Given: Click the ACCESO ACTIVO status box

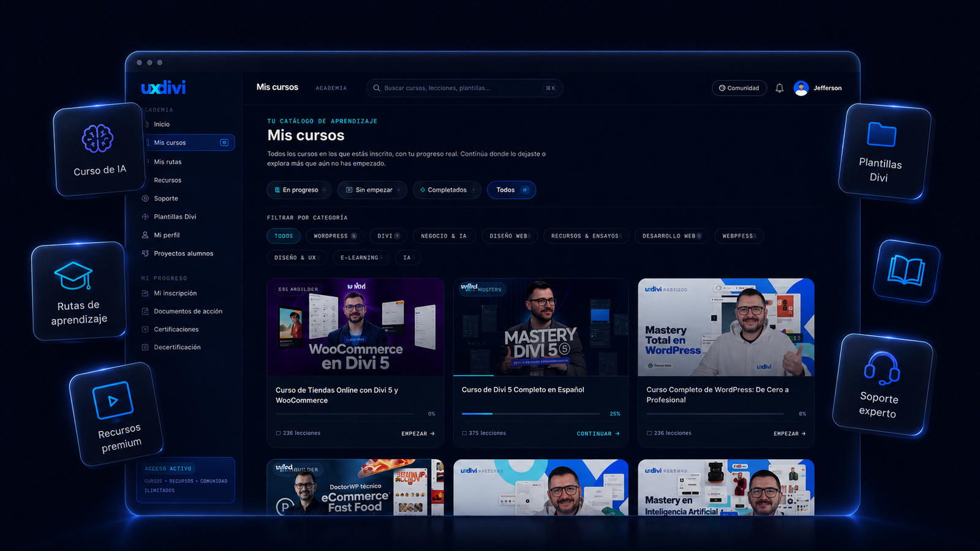Looking at the screenshot, I should pos(186,480).
